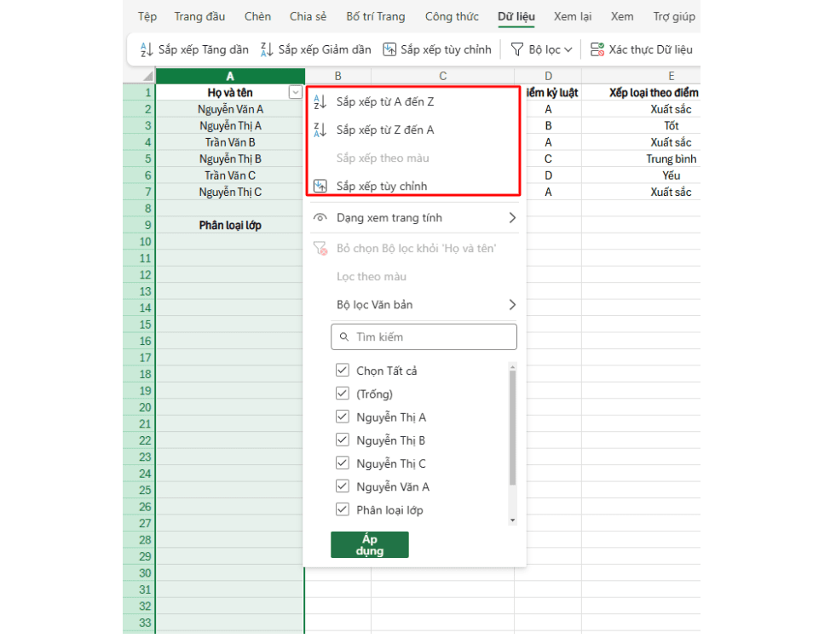The height and width of the screenshot is (644, 813).
Task: Select the Tốt cell in column E
Action: tap(642, 126)
